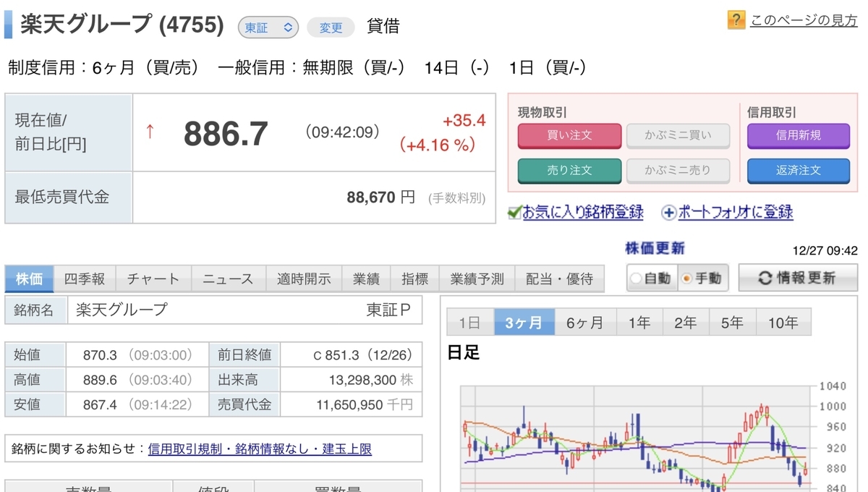Click the 情報更新 refresh button

[x=798, y=278]
